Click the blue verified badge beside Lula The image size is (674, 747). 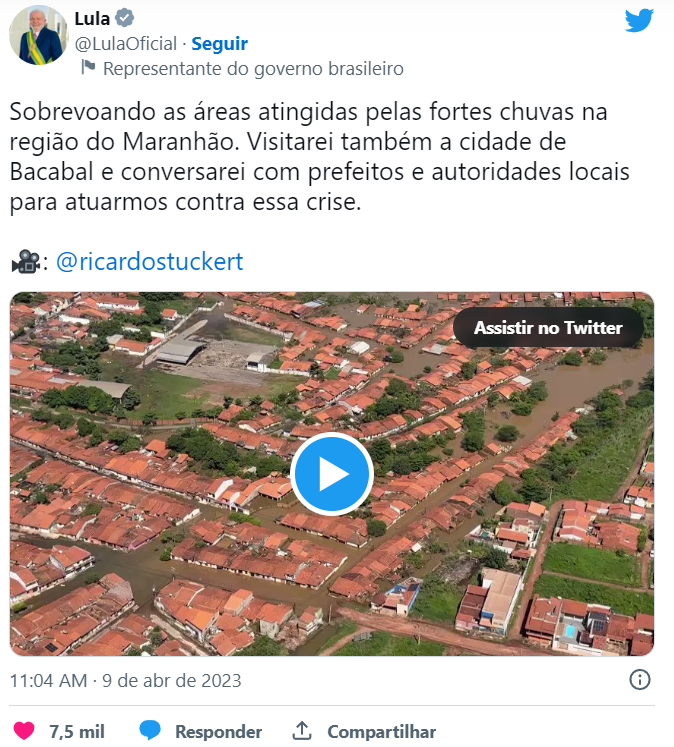[x=125, y=19]
